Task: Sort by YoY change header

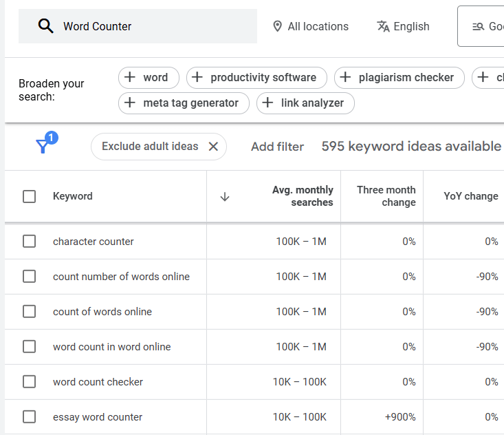Action: click(x=471, y=196)
